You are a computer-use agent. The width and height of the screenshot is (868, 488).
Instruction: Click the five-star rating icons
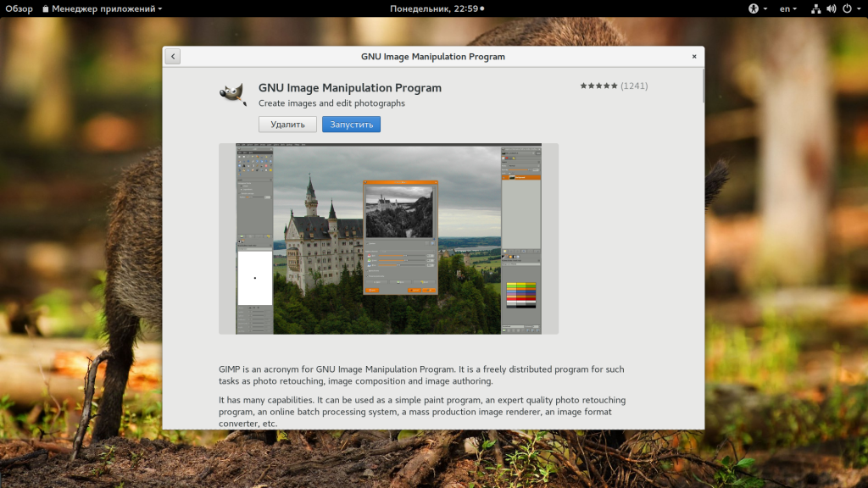coord(598,86)
